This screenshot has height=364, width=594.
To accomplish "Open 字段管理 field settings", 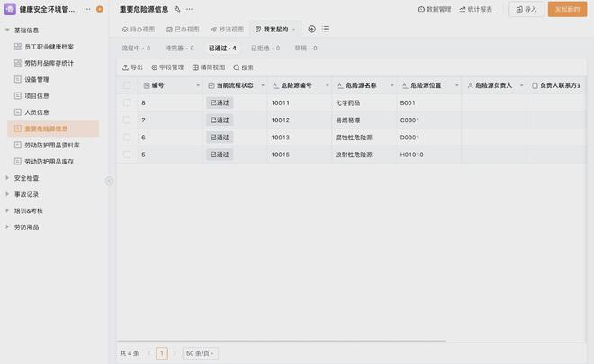I will [x=167, y=67].
